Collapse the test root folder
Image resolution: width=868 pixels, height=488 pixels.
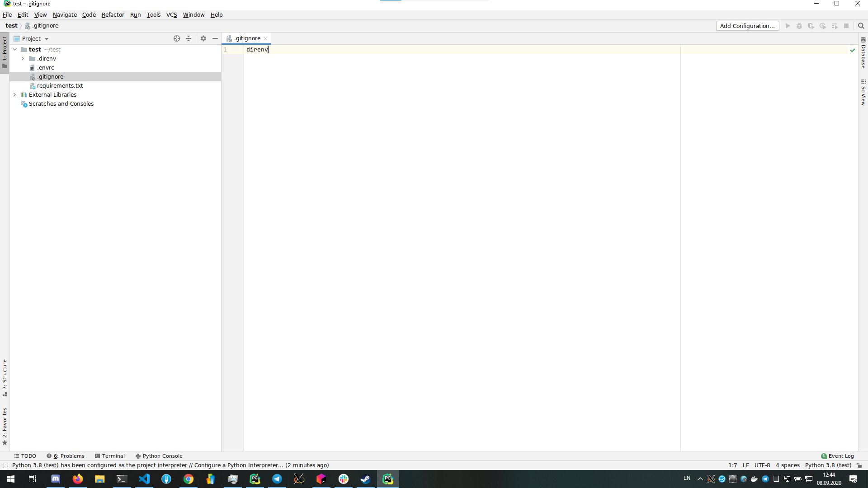click(15, 50)
